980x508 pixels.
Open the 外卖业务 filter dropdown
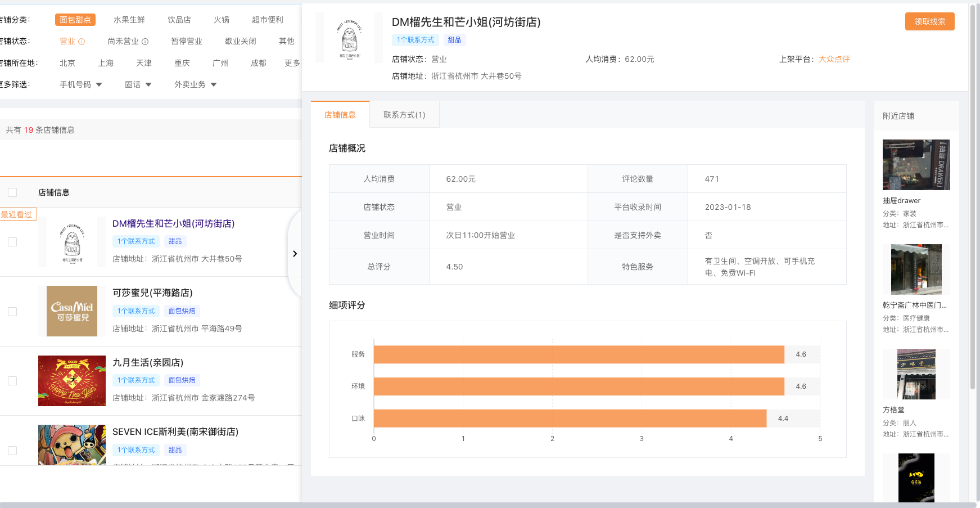tap(195, 84)
